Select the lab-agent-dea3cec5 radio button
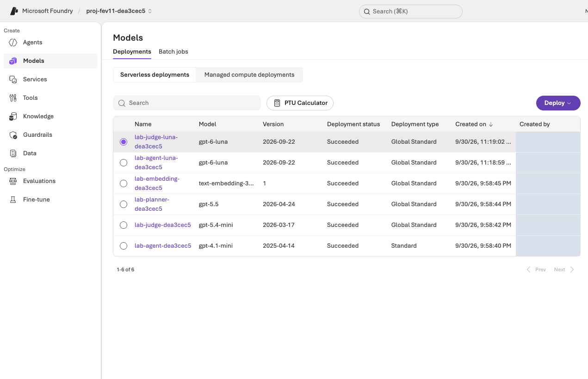This screenshot has width=588, height=379. (124, 246)
